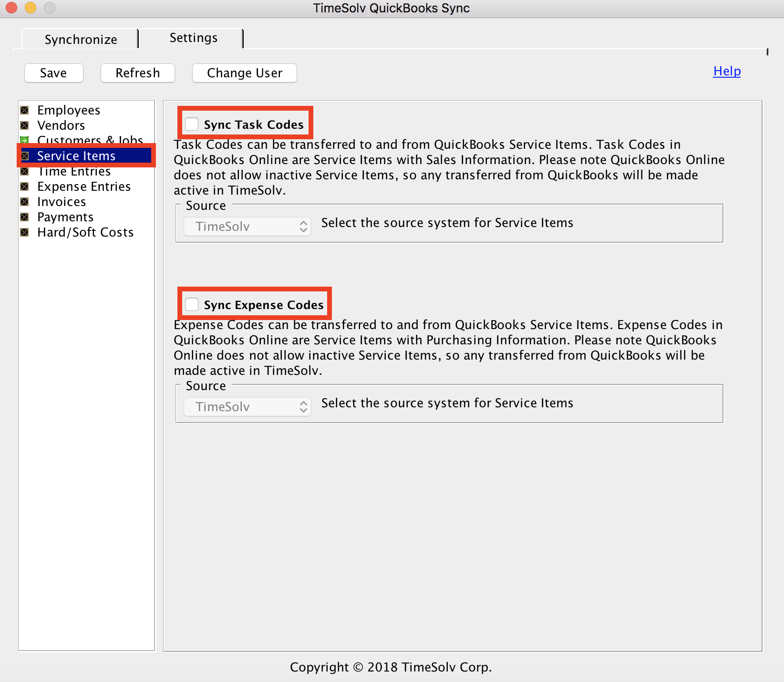The width and height of the screenshot is (784, 682).
Task: Switch to the Synchronize tab
Action: click(x=81, y=39)
